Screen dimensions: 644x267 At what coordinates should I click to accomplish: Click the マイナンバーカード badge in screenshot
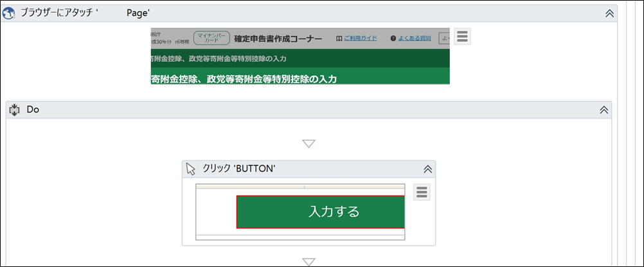coord(211,38)
